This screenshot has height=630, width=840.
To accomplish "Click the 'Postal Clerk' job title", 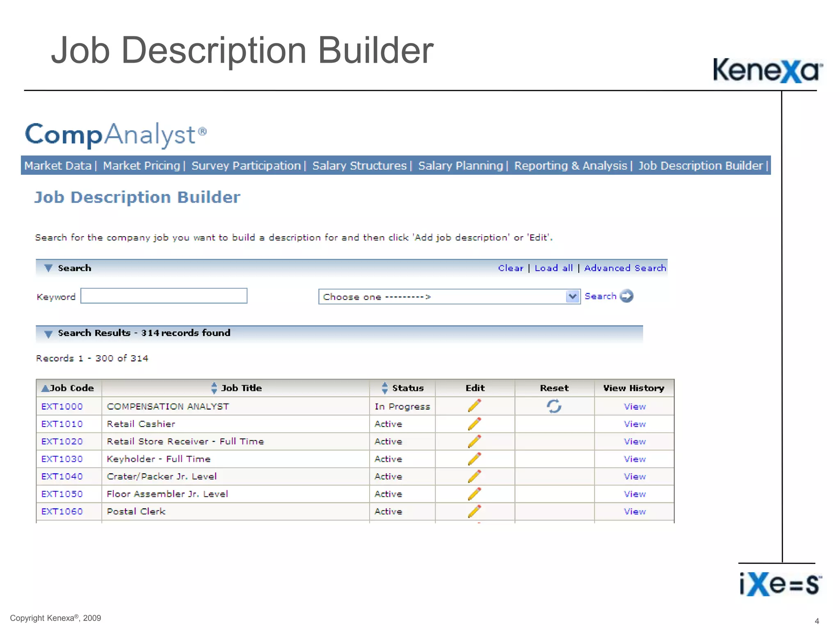I will click(136, 511).
